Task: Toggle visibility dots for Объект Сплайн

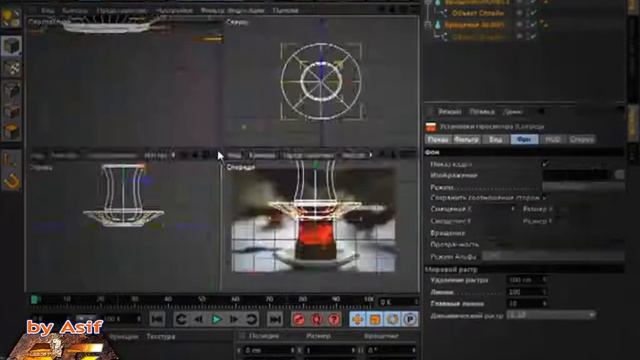Action: pyautogui.click(x=520, y=13)
